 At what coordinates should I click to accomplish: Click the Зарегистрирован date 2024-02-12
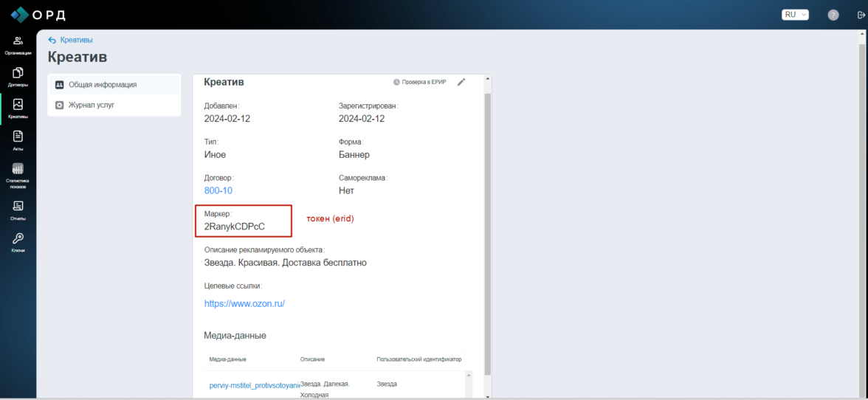tap(362, 118)
